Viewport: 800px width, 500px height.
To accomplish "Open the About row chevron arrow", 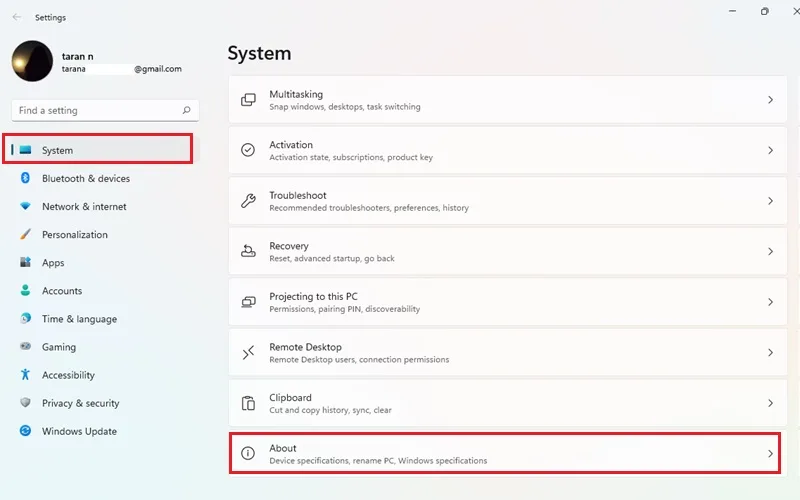I will (x=770, y=454).
